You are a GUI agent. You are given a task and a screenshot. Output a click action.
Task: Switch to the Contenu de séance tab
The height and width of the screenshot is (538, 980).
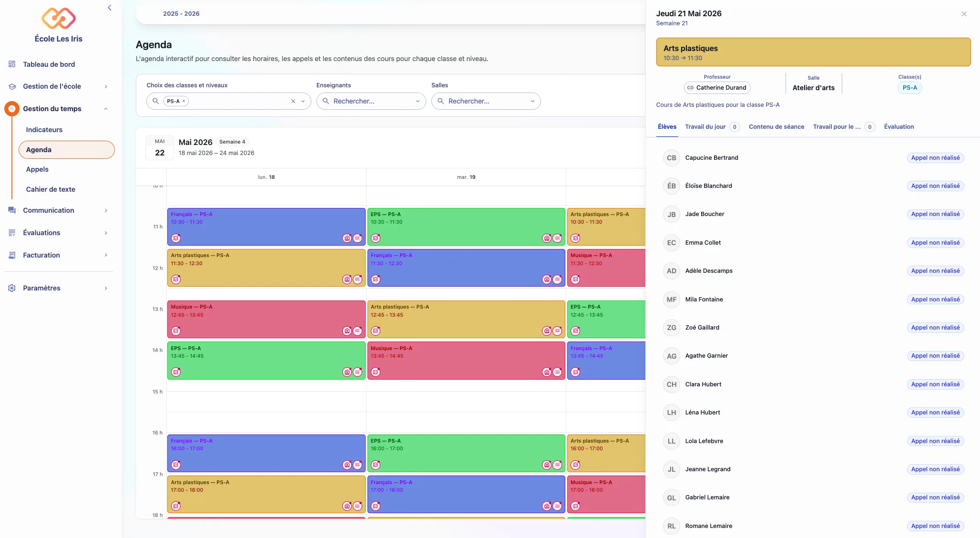click(x=776, y=126)
